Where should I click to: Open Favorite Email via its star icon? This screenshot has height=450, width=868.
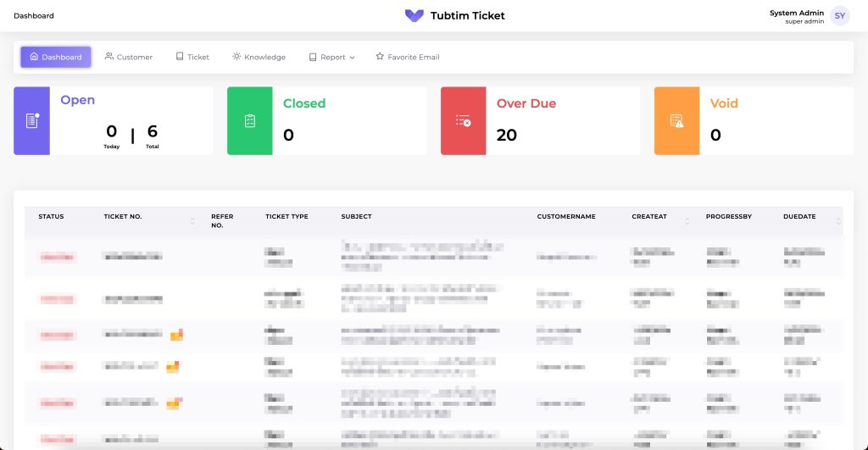pyautogui.click(x=380, y=57)
